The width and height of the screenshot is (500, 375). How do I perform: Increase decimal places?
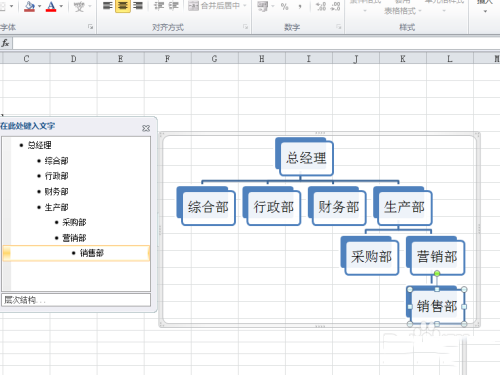[x=321, y=6]
